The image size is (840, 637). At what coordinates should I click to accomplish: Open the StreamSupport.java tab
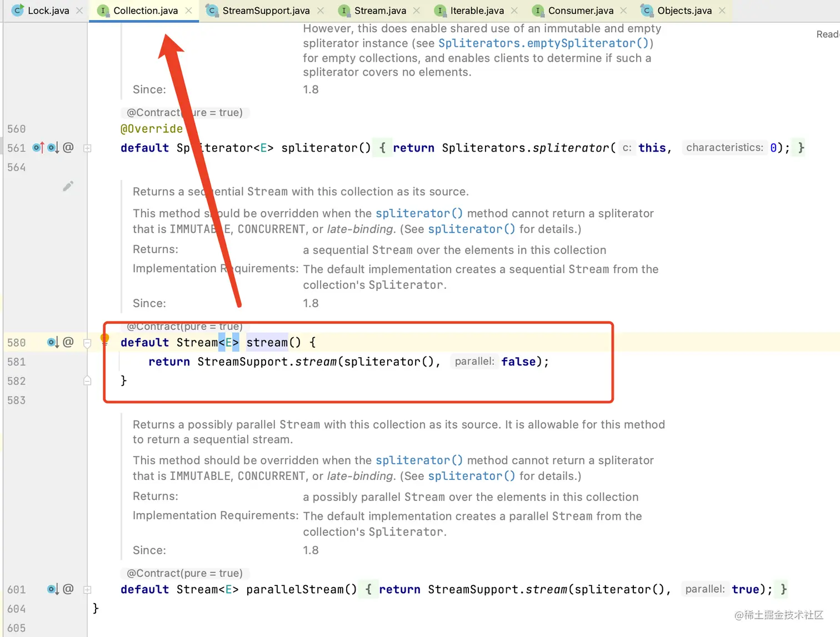point(266,11)
